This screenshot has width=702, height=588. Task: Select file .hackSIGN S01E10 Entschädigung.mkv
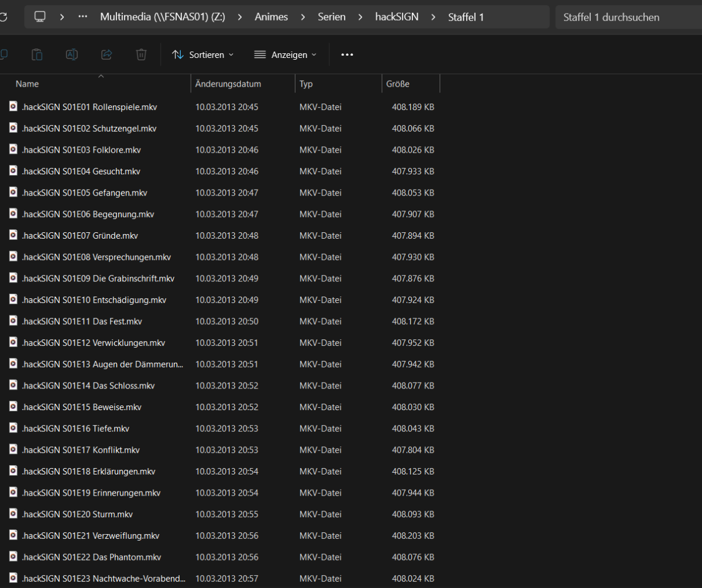(94, 300)
